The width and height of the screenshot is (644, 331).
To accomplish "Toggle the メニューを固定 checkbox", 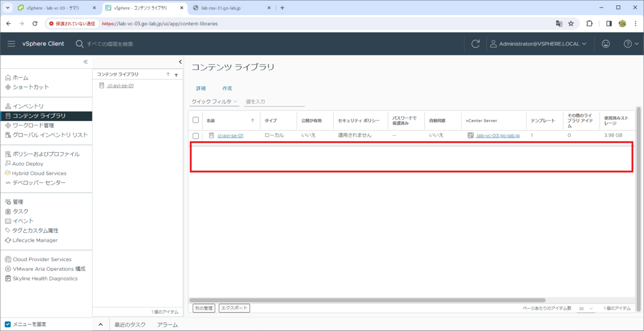I will [x=8, y=324].
